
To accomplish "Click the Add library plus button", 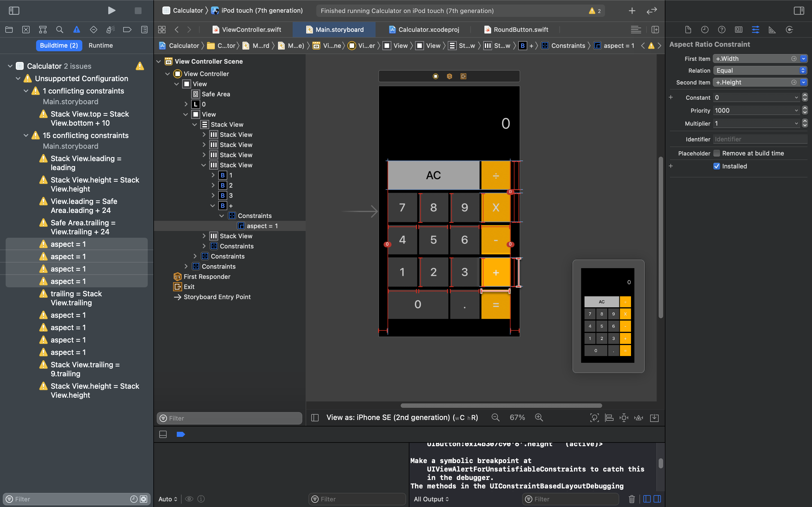I will point(632,11).
